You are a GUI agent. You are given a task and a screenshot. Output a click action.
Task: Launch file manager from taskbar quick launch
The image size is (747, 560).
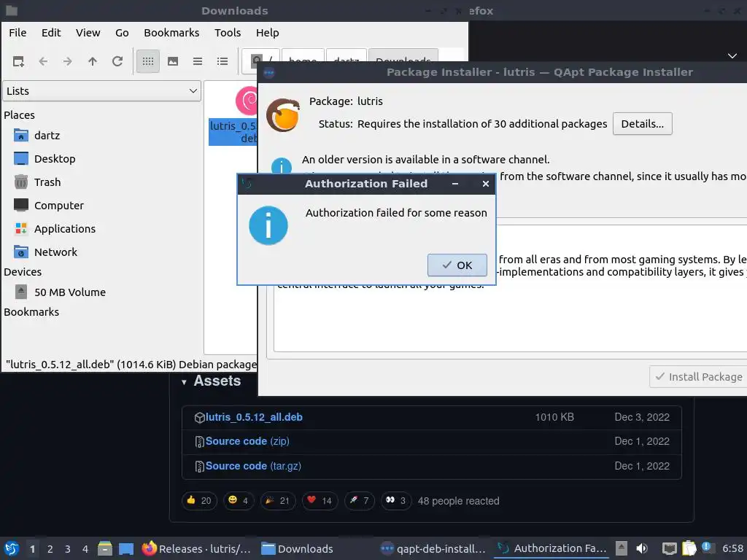point(105,549)
